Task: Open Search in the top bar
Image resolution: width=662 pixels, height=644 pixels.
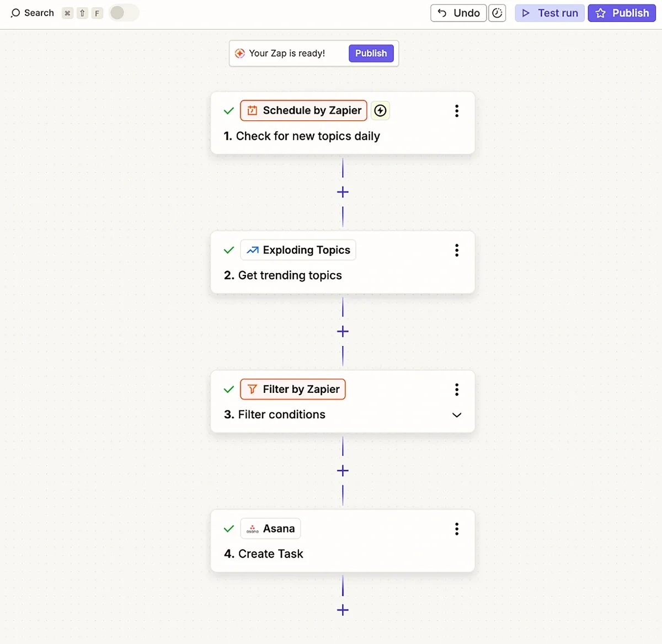Action: coord(33,13)
